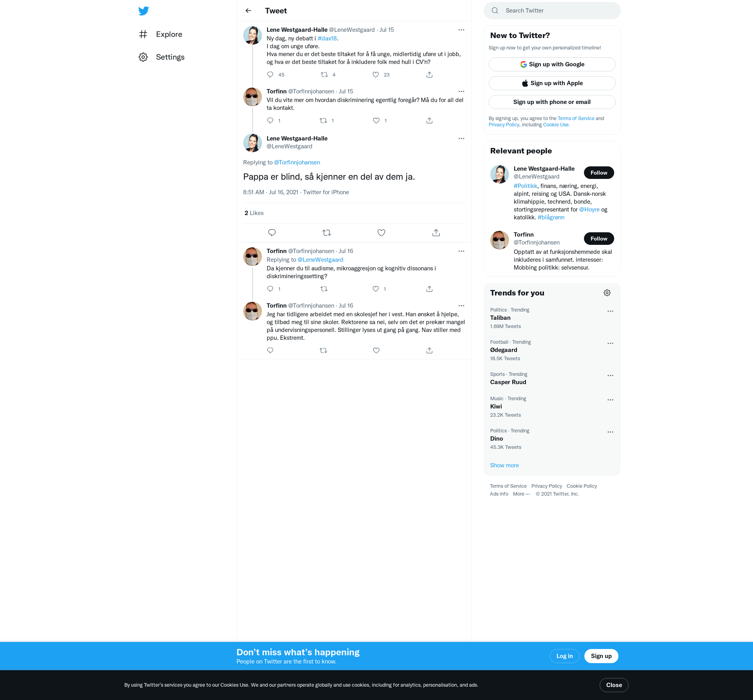
Task: Click Log in on the bottom banner
Action: click(564, 656)
